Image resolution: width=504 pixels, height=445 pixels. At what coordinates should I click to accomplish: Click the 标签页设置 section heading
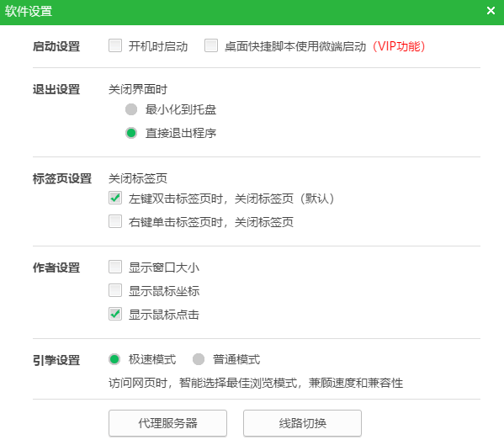[x=62, y=178]
